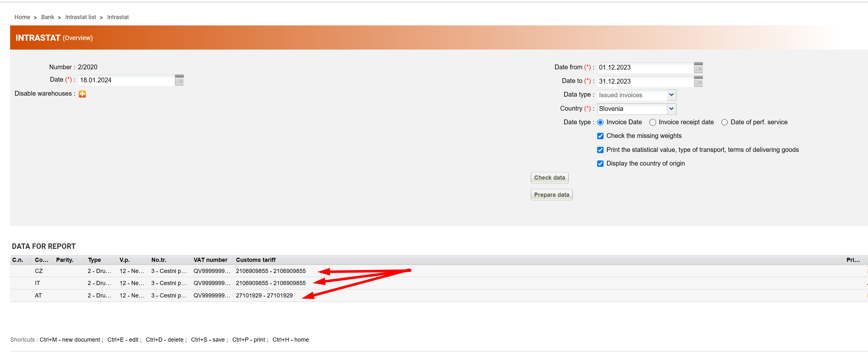This screenshot has width=868, height=361.
Task: Open the Date to calendar picker icon
Action: pyautogui.click(x=698, y=81)
